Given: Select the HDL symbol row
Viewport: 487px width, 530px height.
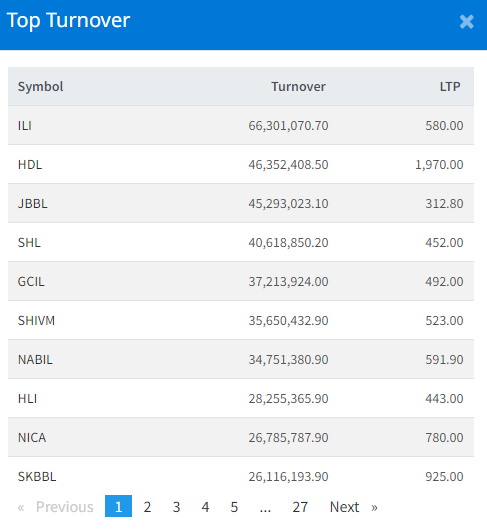Looking at the screenshot, I should point(241,164).
